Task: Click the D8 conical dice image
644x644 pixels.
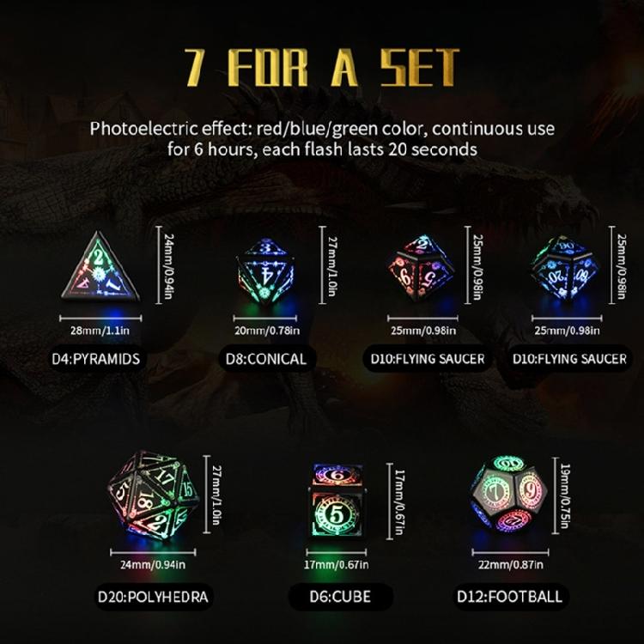Action: click(x=265, y=270)
